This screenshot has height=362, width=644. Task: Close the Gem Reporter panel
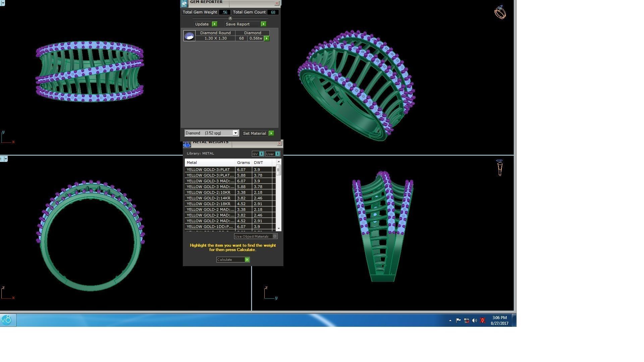[x=277, y=3]
